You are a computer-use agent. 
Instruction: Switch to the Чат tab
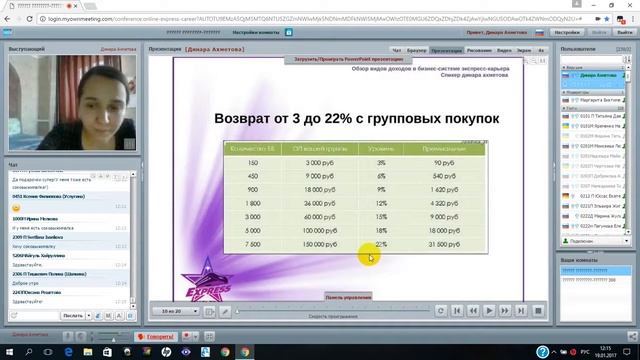point(396,50)
